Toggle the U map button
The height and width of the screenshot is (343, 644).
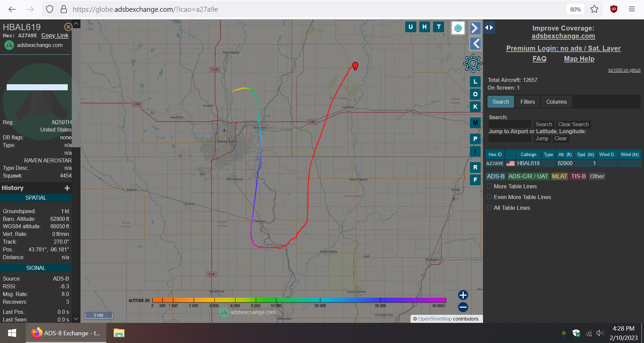click(x=411, y=27)
